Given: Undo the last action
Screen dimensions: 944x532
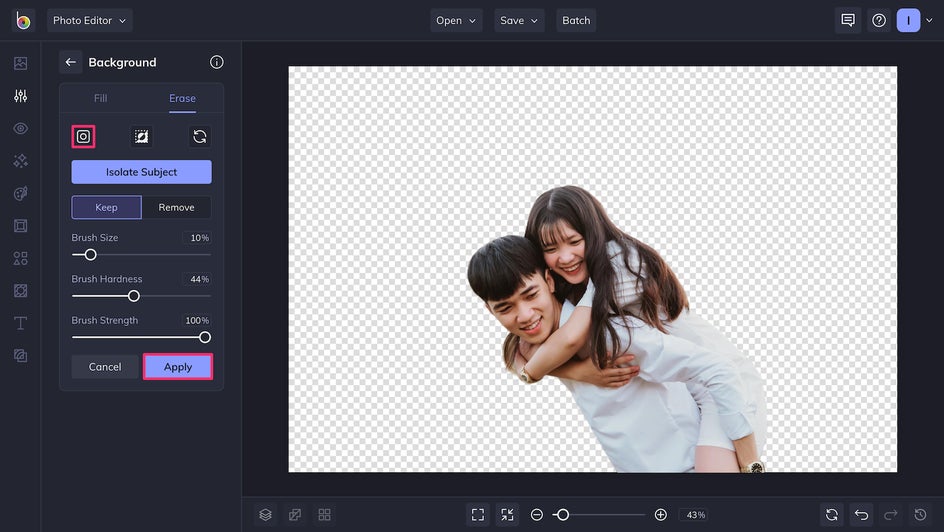Looking at the screenshot, I should [x=862, y=515].
